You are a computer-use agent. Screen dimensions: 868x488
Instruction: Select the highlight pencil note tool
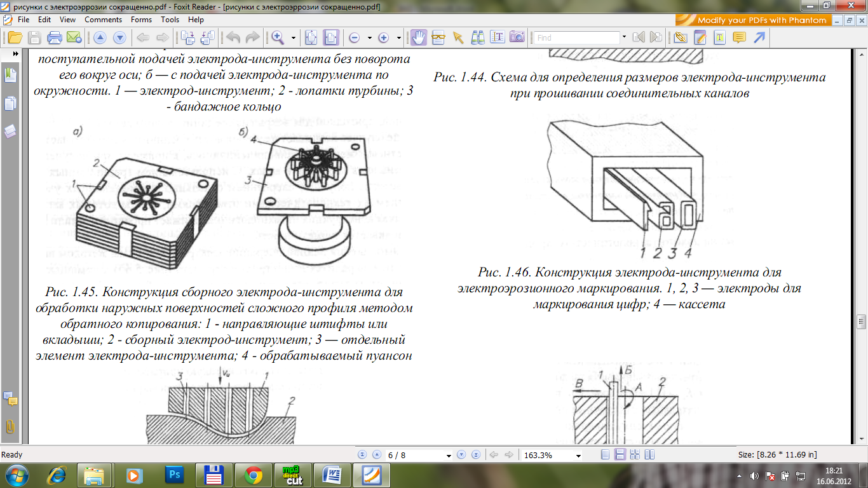[x=700, y=37]
